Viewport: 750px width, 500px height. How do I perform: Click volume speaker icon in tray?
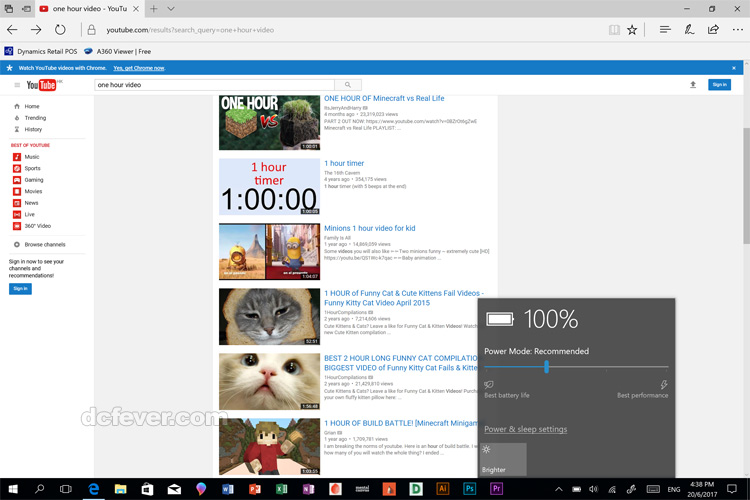point(594,489)
